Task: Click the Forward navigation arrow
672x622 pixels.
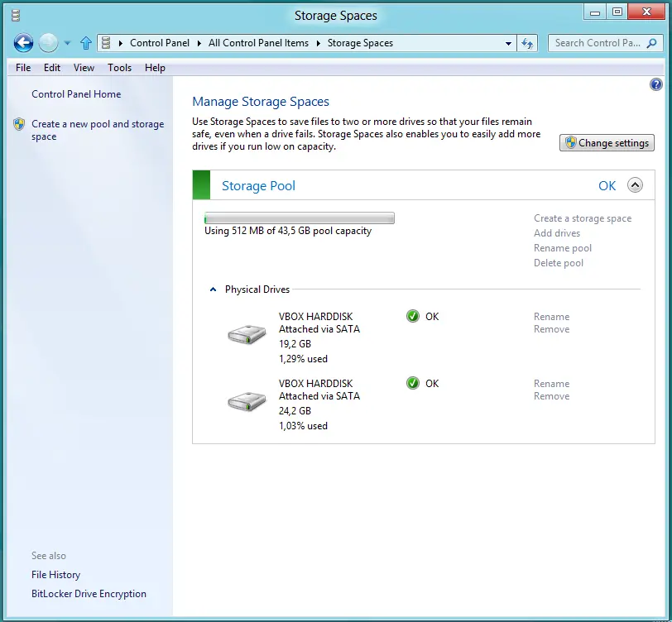Action: (x=48, y=43)
